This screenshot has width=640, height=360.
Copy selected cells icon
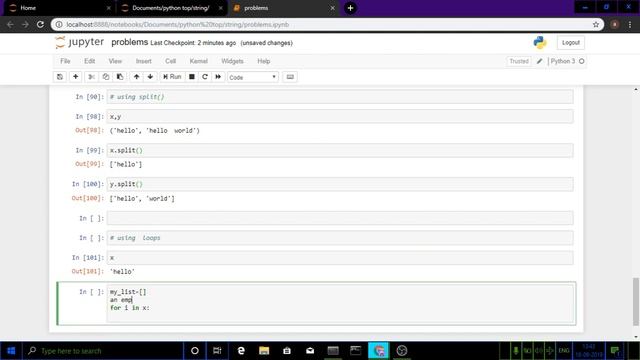click(x=106, y=77)
